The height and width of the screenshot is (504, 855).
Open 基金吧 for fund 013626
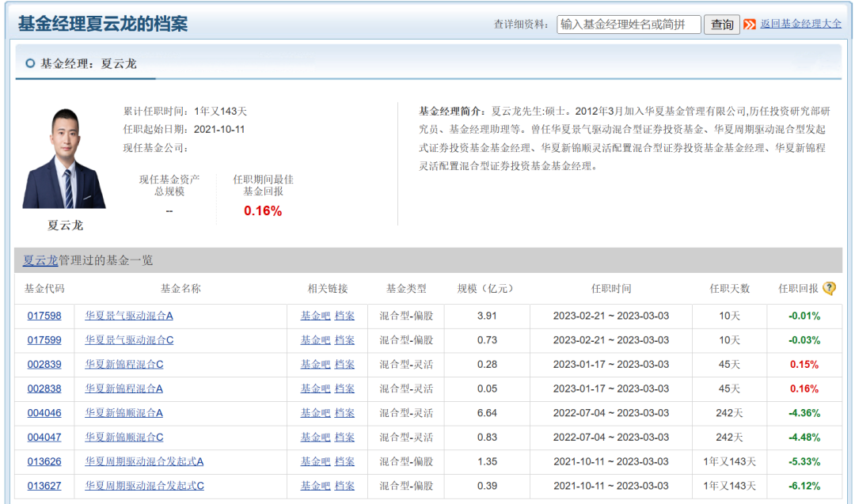tap(315, 461)
